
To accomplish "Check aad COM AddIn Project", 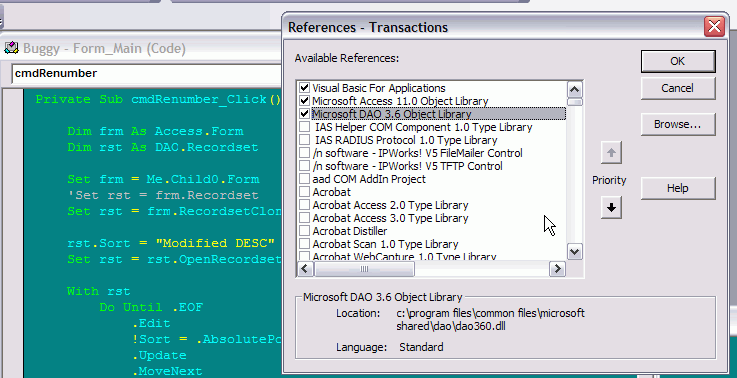I will pyautogui.click(x=305, y=179).
